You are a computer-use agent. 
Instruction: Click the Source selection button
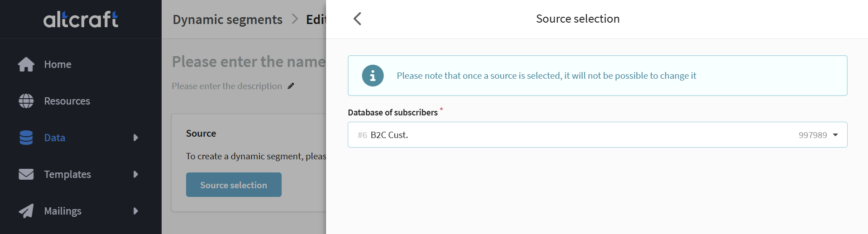234,185
